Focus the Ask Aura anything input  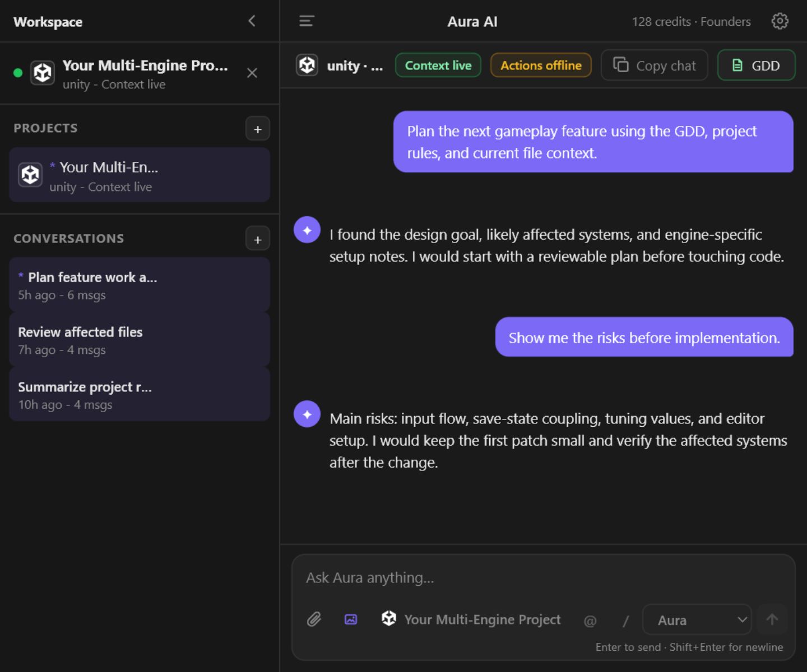point(544,578)
